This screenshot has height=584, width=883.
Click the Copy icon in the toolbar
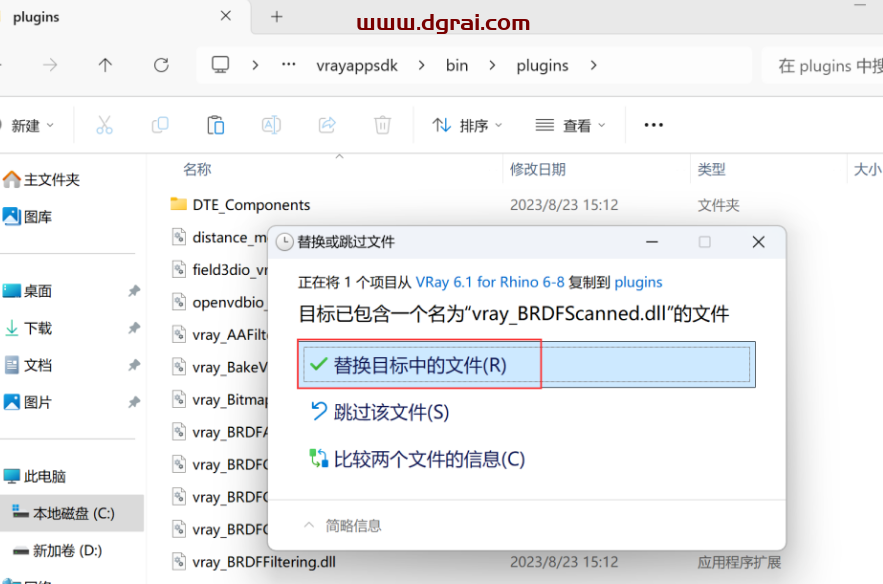[161, 124]
